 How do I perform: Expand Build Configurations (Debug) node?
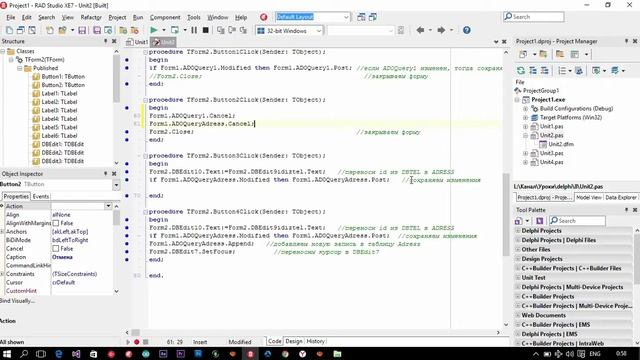click(526, 109)
